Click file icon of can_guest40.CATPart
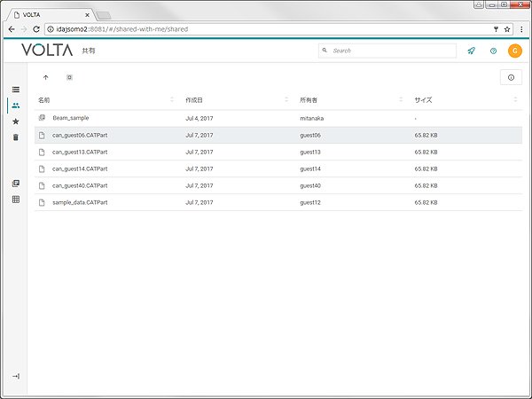 click(42, 185)
